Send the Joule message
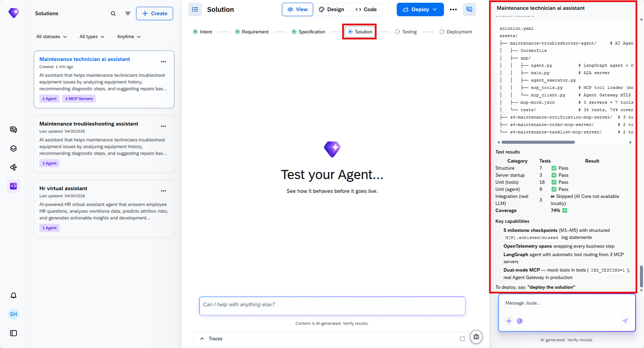 pos(625,321)
